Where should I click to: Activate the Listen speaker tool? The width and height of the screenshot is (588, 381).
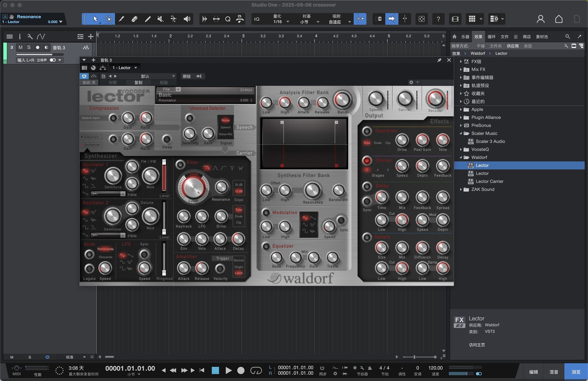(187, 19)
